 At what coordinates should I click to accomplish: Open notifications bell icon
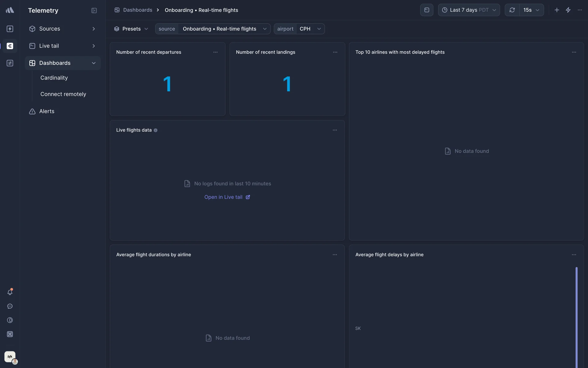10,292
